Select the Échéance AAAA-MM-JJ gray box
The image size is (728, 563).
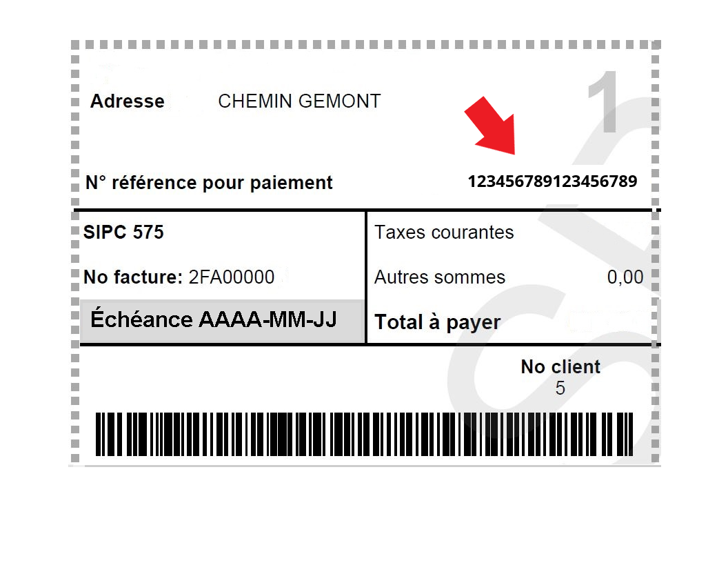pyautogui.click(x=222, y=321)
